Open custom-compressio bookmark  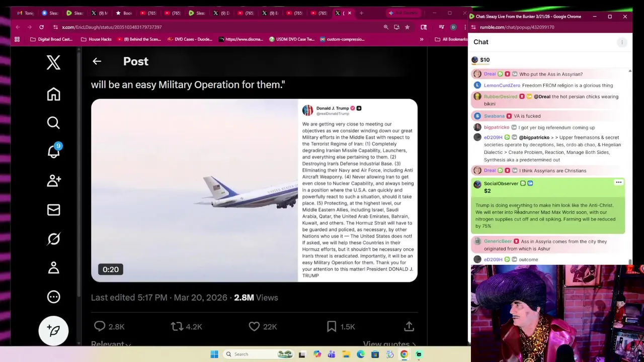342,39
